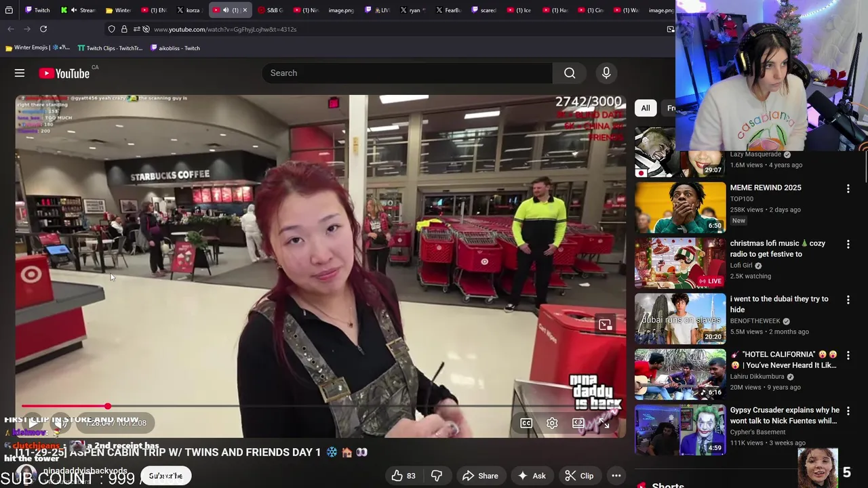Open the aikobliss - Twitch bookmark

(x=175, y=48)
